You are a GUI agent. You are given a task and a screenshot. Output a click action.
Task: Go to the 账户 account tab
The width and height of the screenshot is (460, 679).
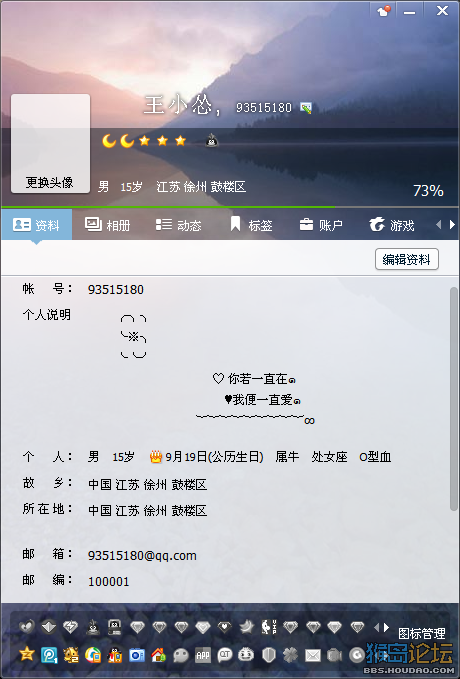321,225
